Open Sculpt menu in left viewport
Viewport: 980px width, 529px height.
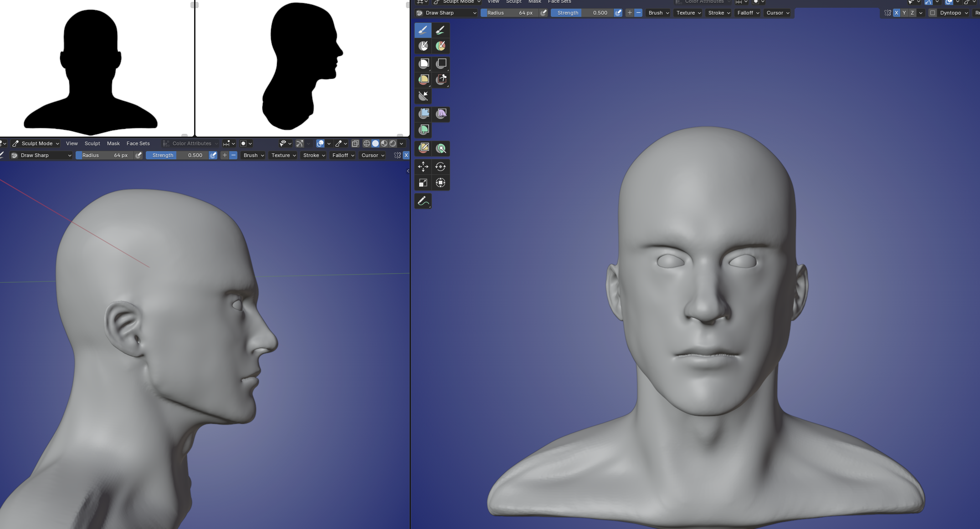click(x=92, y=143)
